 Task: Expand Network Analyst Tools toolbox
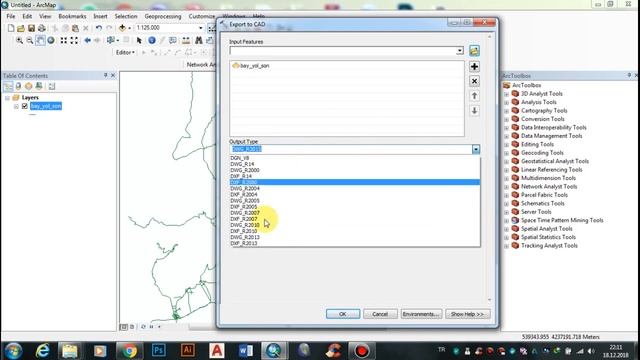coord(507,187)
